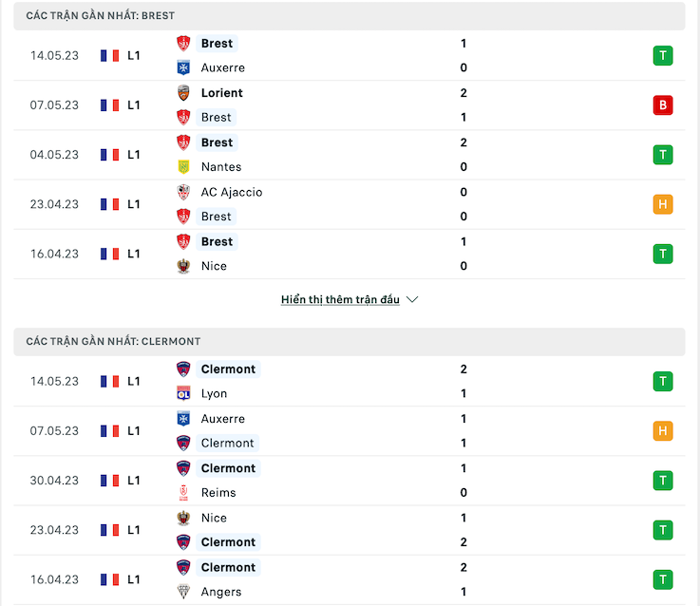
Task: Open the 23.04.23 Nice vs Clermont match row
Action: coord(350,530)
